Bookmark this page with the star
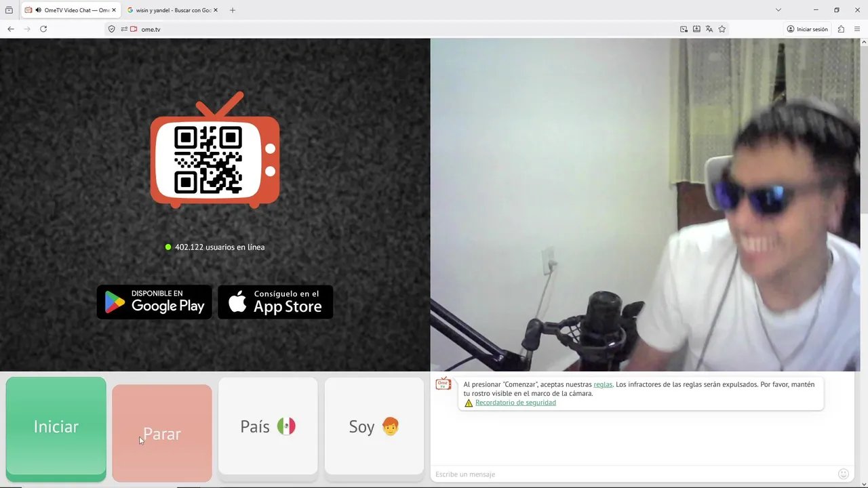The width and height of the screenshot is (868, 488). click(x=722, y=29)
